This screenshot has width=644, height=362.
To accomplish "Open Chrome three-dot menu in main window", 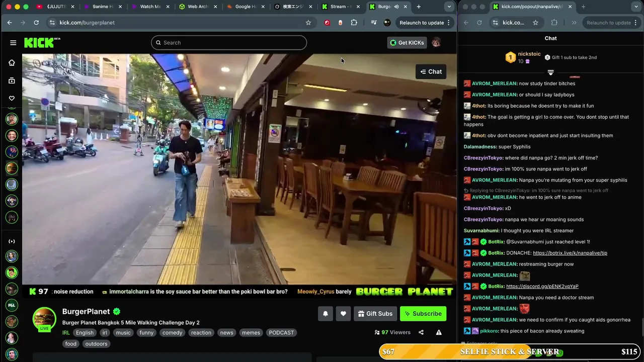I will point(448,23).
